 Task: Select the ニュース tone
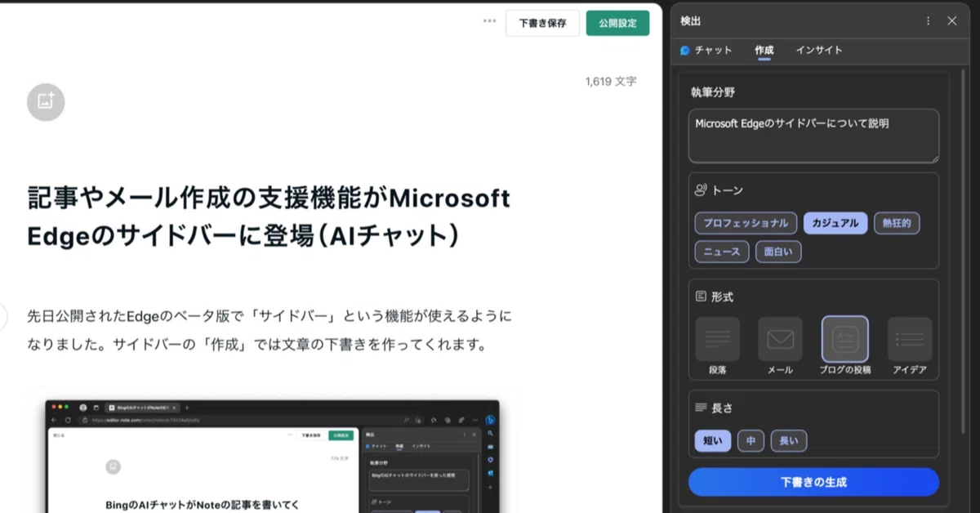tap(722, 252)
